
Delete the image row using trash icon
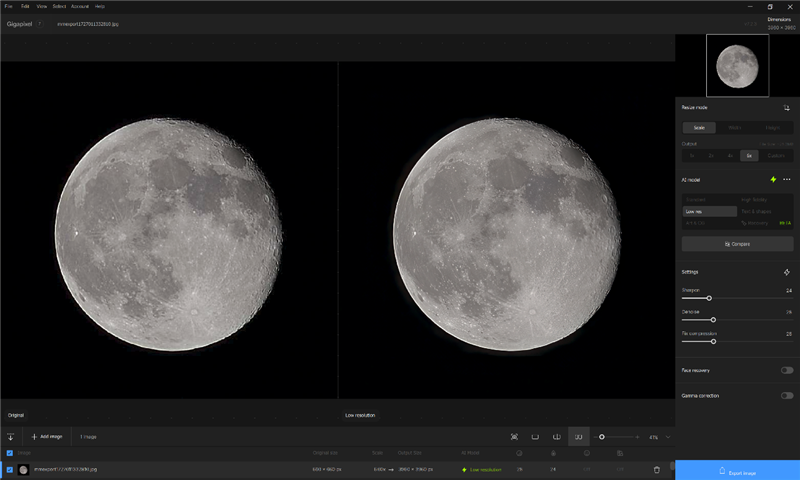tap(657, 469)
